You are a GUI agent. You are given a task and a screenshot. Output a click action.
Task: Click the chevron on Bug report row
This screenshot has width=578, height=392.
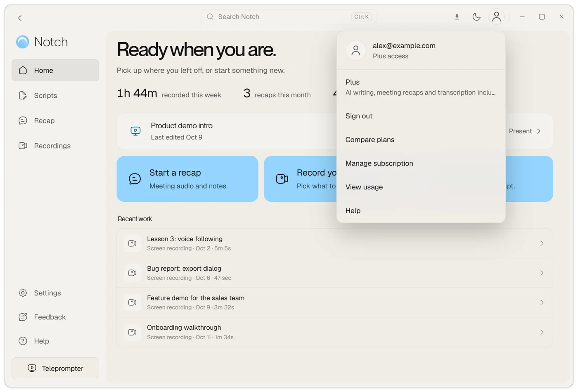(542, 273)
